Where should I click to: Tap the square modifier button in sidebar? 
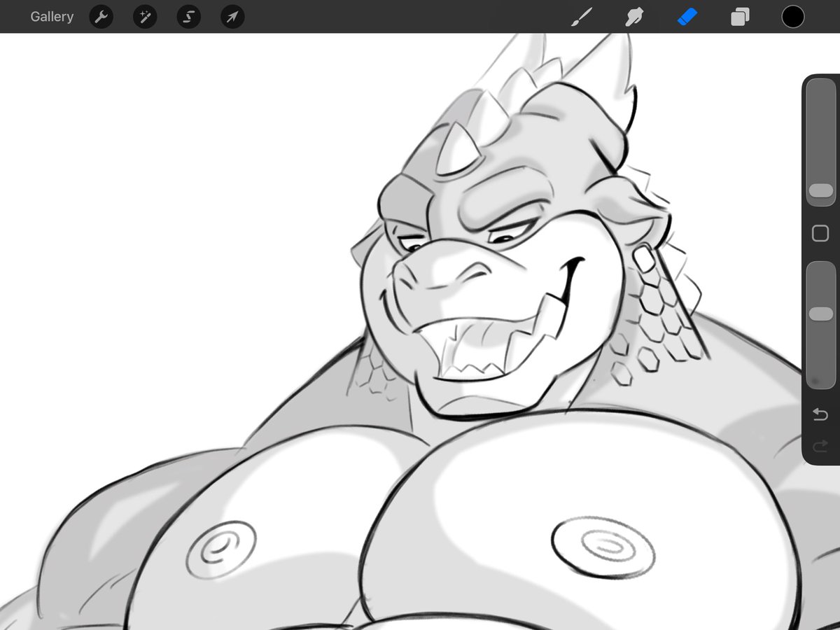click(820, 233)
